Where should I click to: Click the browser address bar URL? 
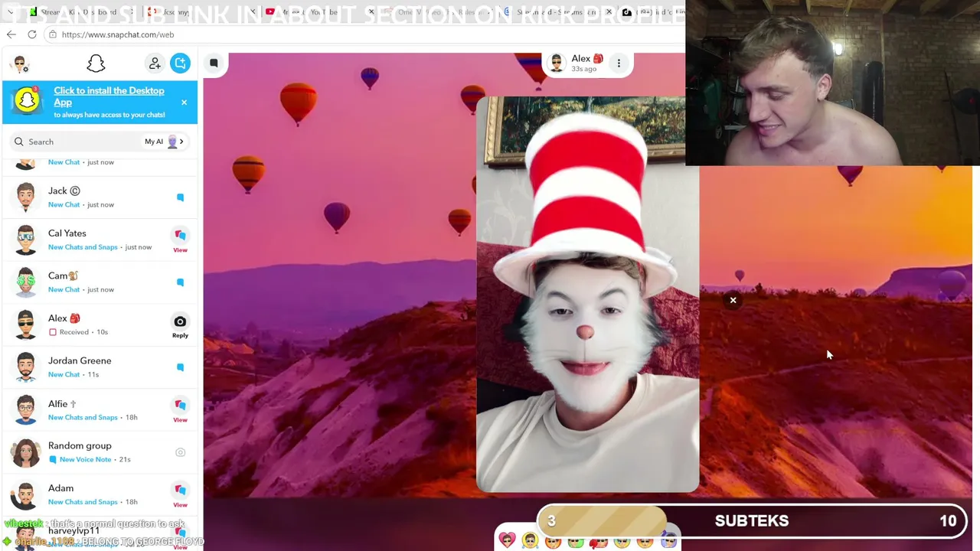[x=118, y=34]
